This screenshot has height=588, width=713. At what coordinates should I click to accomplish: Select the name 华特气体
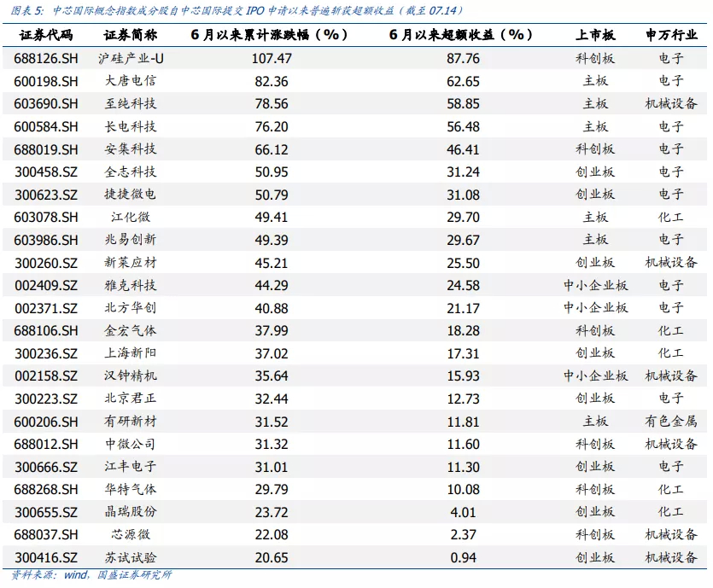click(x=131, y=489)
